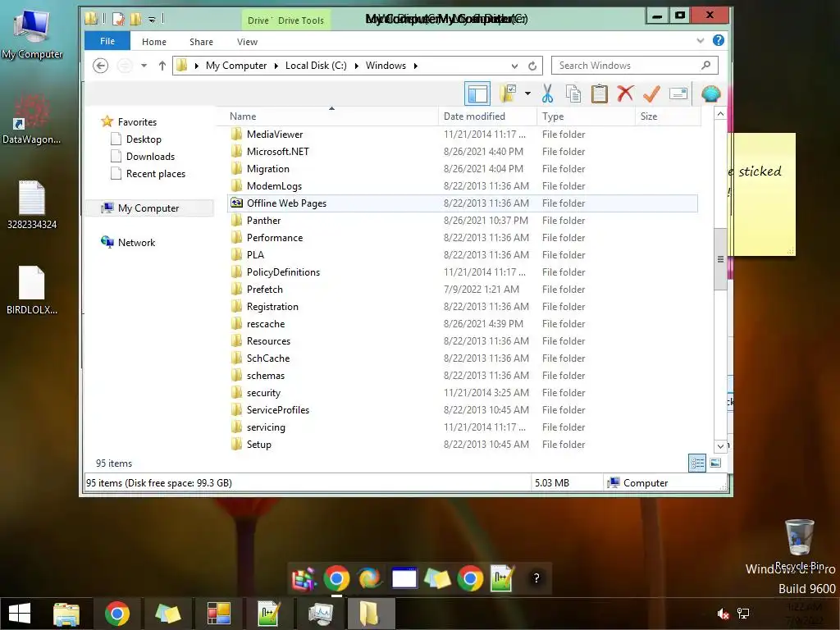This screenshot has width=840, height=630.
Task: Toggle the navigation pane layout button
Action: (x=477, y=94)
